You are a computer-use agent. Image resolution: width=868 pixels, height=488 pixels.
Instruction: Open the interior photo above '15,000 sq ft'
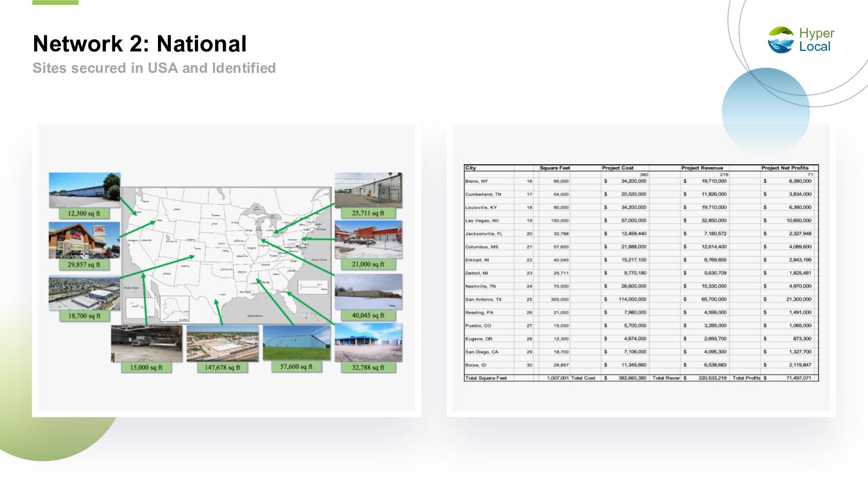coord(146,343)
